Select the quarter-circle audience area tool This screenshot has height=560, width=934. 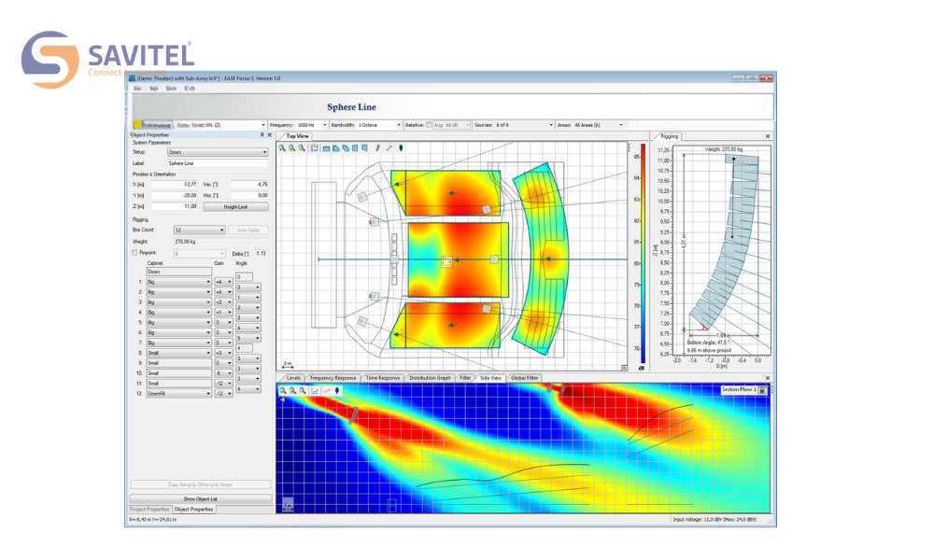click(336, 148)
